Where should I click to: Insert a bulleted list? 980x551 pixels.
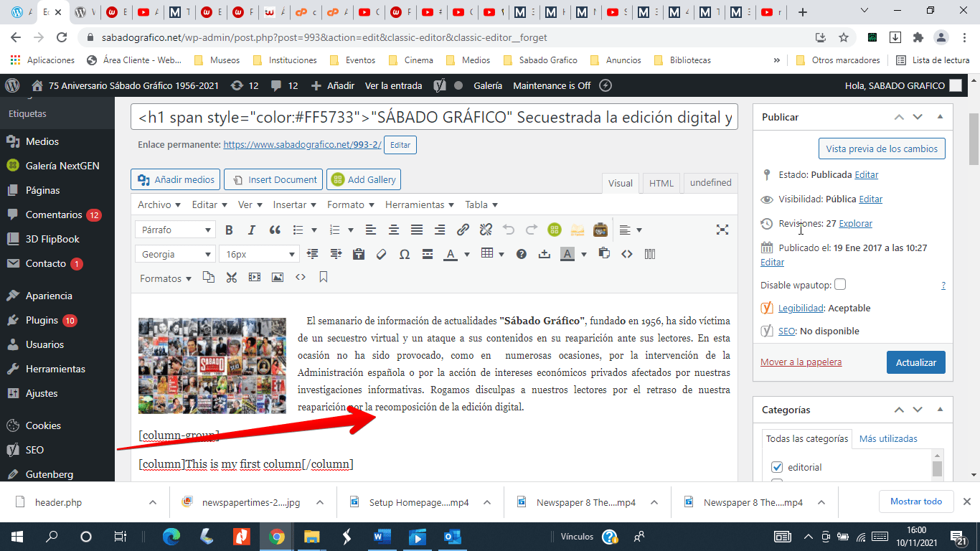click(x=298, y=230)
